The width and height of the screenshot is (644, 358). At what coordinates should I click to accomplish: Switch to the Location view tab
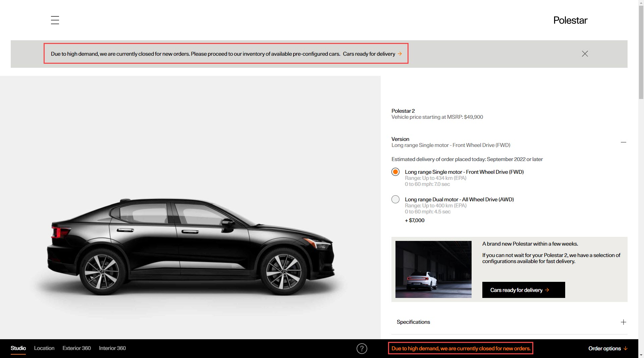(x=44, y=348)
